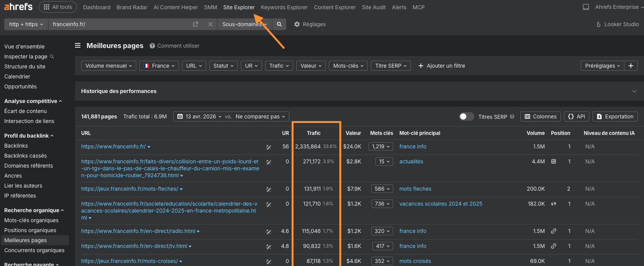
Task: Expand the 586 keywords dropdown
Action: (x=382, y=189)
